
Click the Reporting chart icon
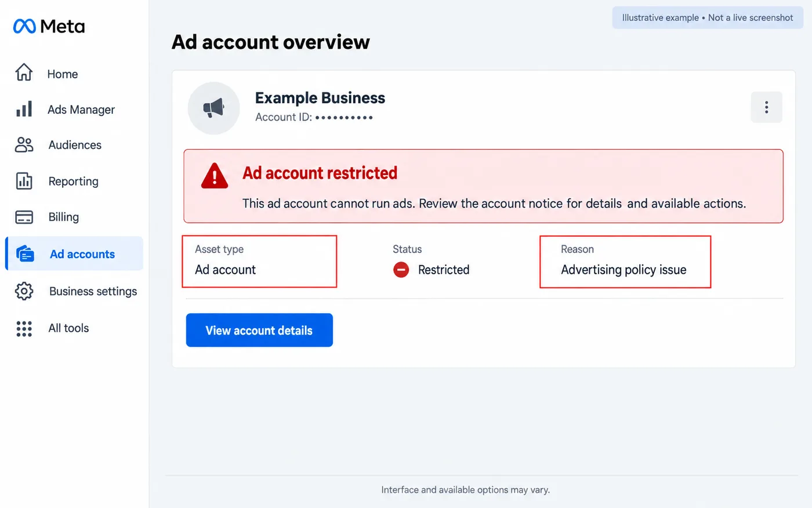[x=24, y=181]
